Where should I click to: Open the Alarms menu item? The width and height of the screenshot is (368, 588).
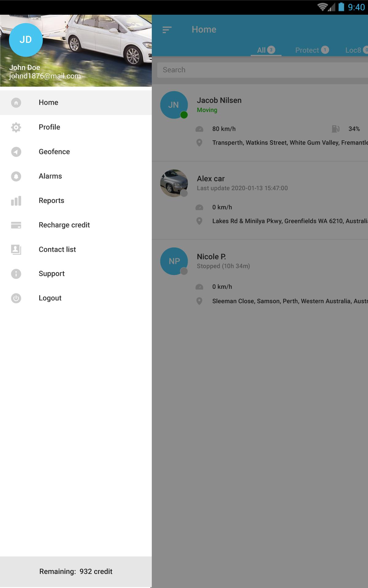click(x=76, y=176)
